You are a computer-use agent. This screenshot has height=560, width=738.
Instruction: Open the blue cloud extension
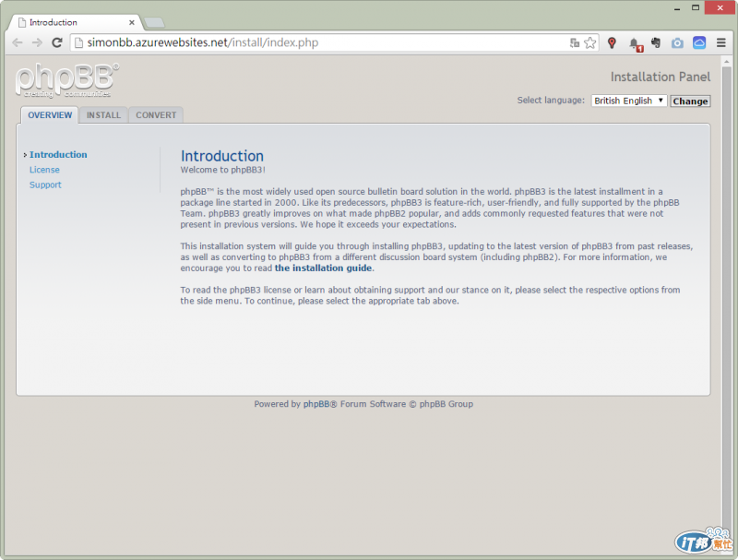tap(699, 42)
